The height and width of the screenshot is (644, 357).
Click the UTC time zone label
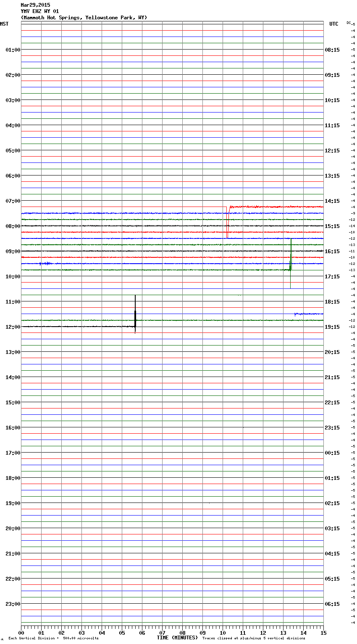[x=334, y=24]
